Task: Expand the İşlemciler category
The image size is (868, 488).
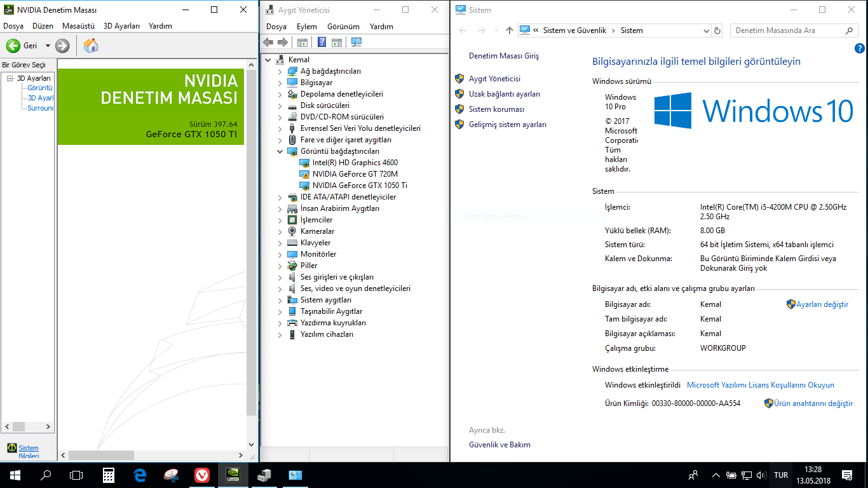Action: 280,220
